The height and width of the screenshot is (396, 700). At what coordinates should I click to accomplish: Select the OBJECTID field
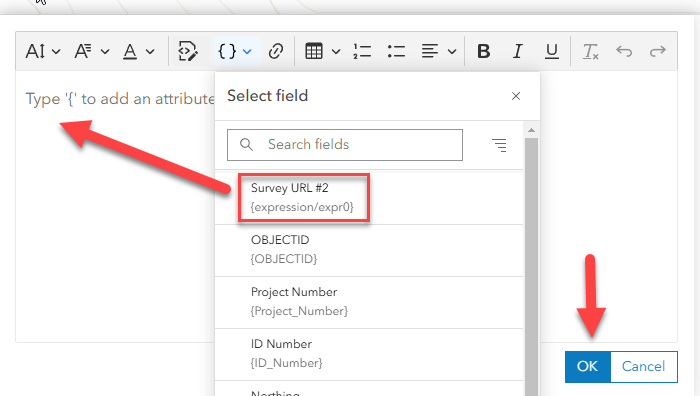point(369,250)
